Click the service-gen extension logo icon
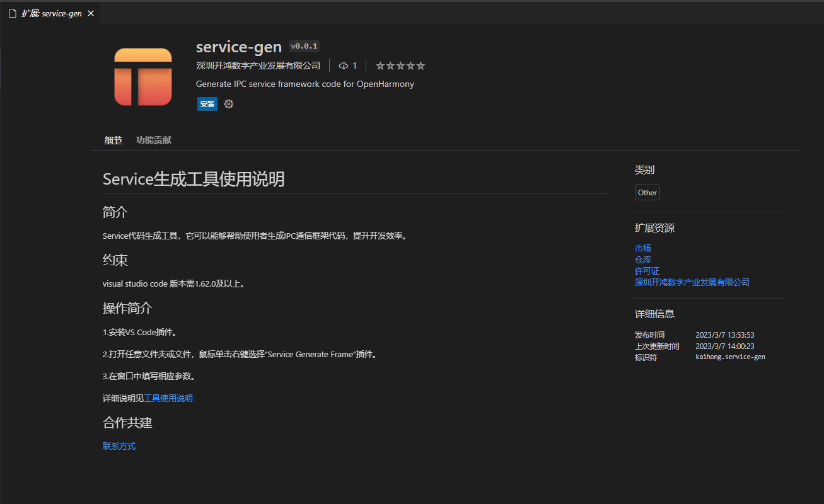 [x=143, y=77]
